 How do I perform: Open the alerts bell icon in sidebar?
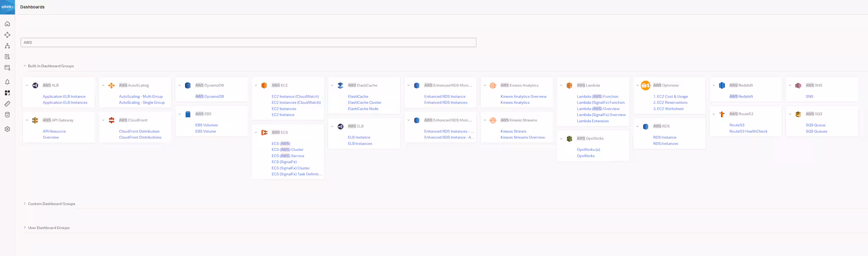[x=7, y=82]
